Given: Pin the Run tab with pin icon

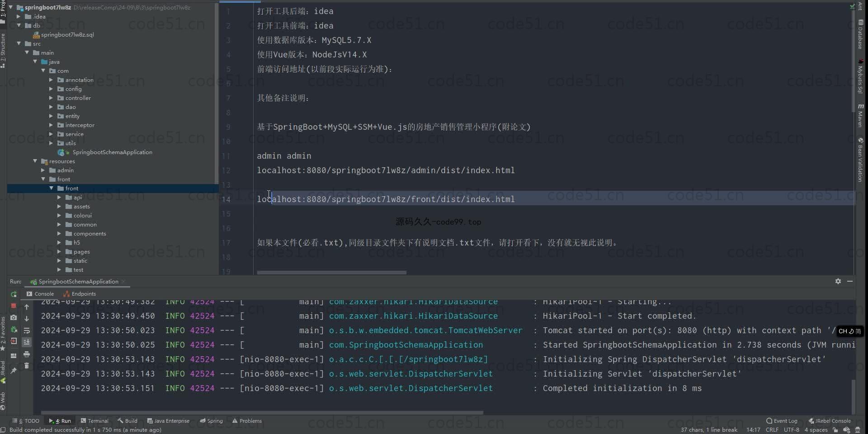Looking at the screenshot, I should tap(14, 370).
